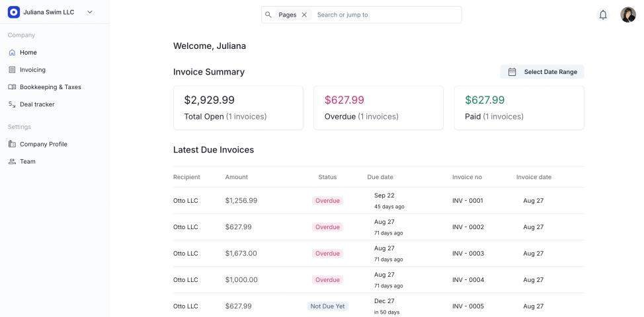This screenshot has width=644, height=317.
Task: Click the Not Due Yet status badge
Action: click(328, 306)
